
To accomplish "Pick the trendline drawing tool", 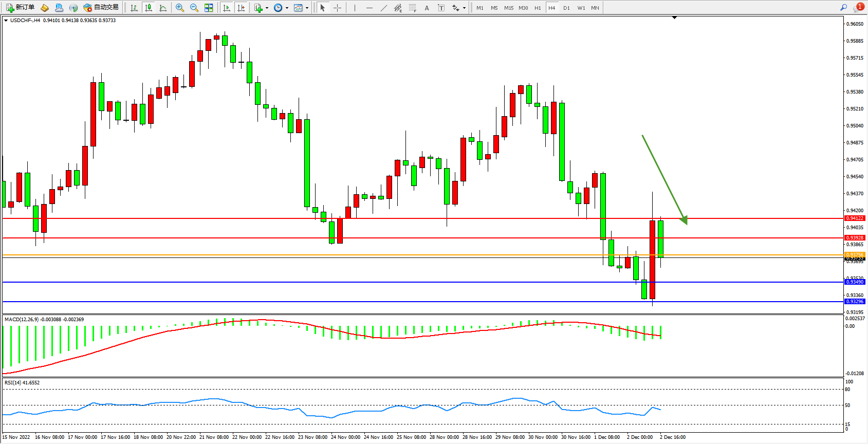I will pyautogui.click(x=384, y=8).
